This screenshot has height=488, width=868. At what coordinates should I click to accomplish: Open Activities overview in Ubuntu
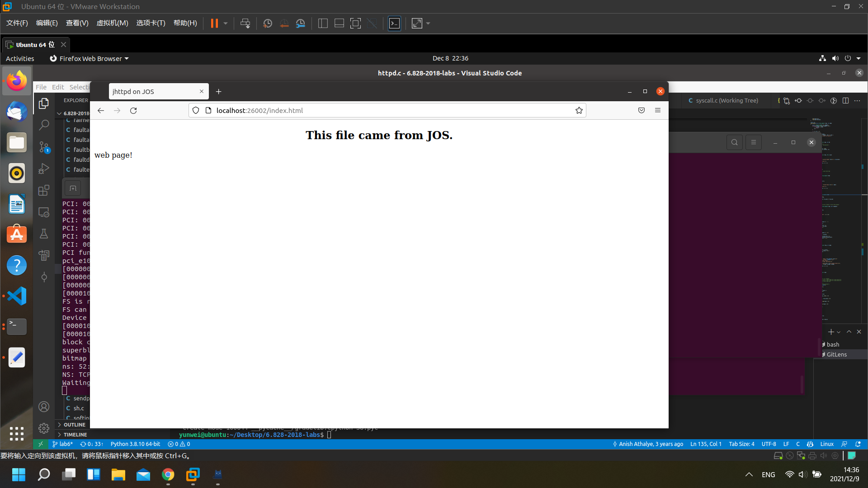(x=20, y=59)
